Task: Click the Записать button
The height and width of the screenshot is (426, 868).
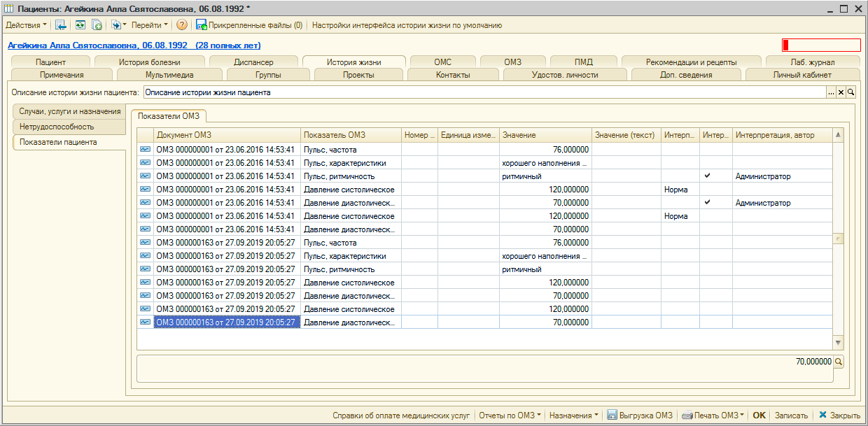Action: (791, 415)
